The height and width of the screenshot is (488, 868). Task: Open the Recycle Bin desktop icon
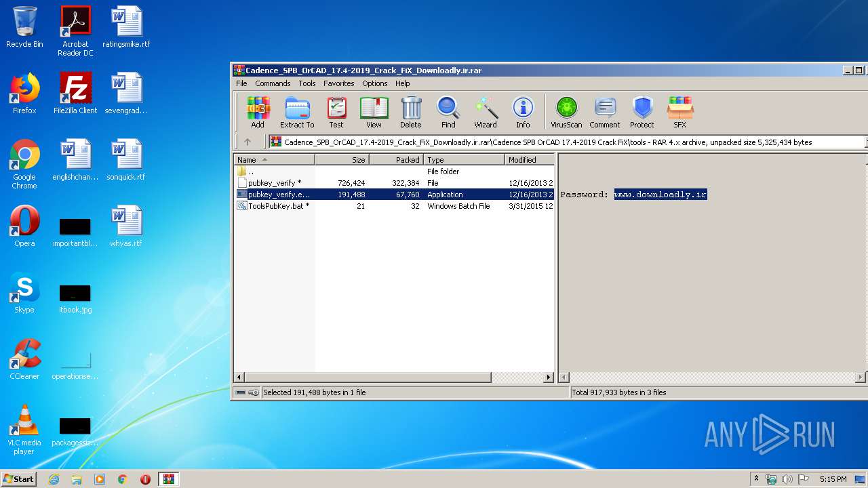(x=24, y=28)
